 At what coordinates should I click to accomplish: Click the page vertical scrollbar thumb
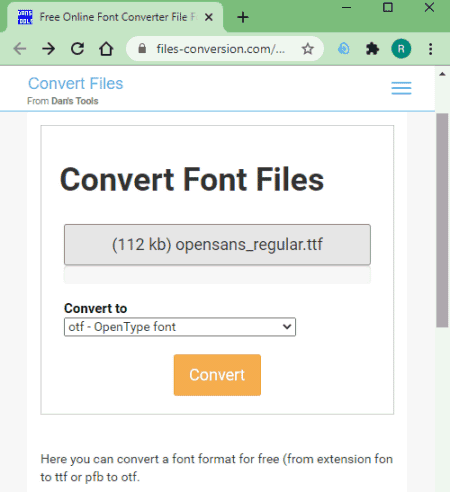pos(442,220)
